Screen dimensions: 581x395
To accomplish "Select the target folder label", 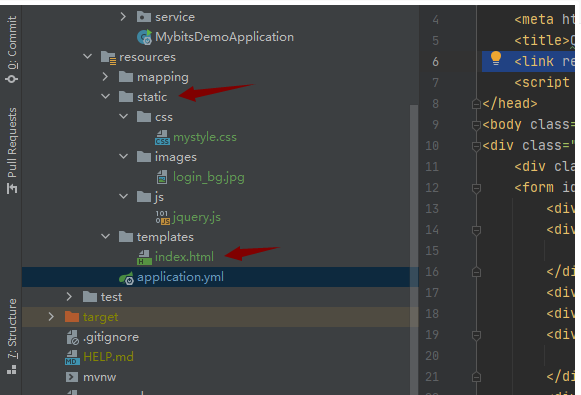I will point(100,317).
